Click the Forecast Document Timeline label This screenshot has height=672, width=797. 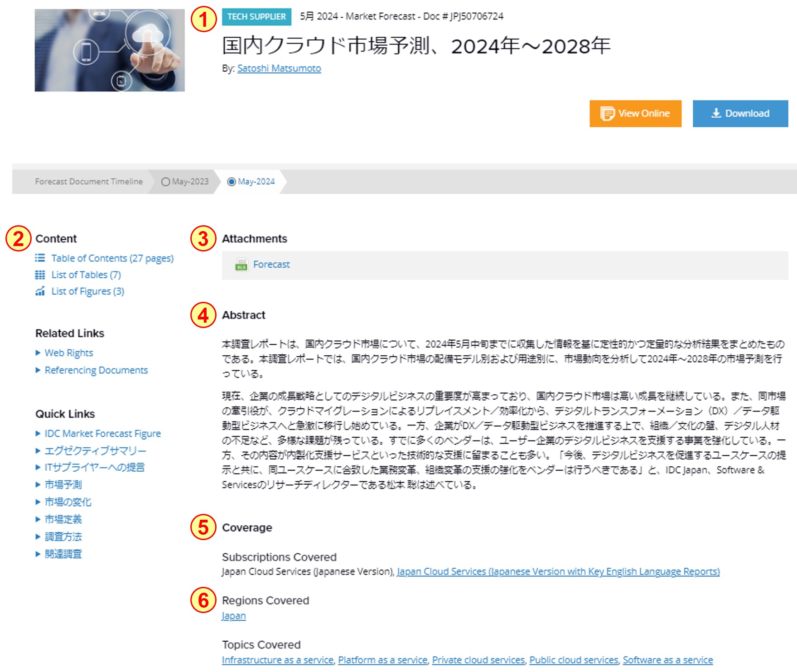tap(89, 182)
